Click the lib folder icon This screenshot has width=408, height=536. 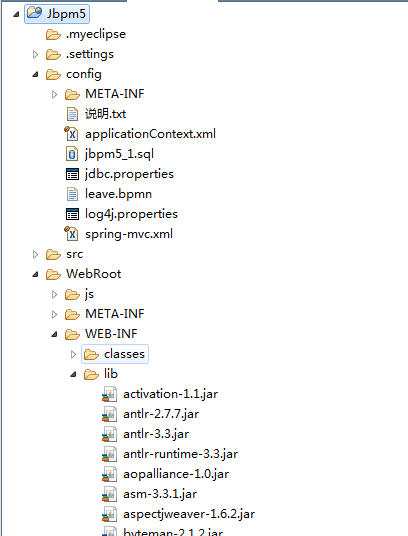(x=91, y=374)
